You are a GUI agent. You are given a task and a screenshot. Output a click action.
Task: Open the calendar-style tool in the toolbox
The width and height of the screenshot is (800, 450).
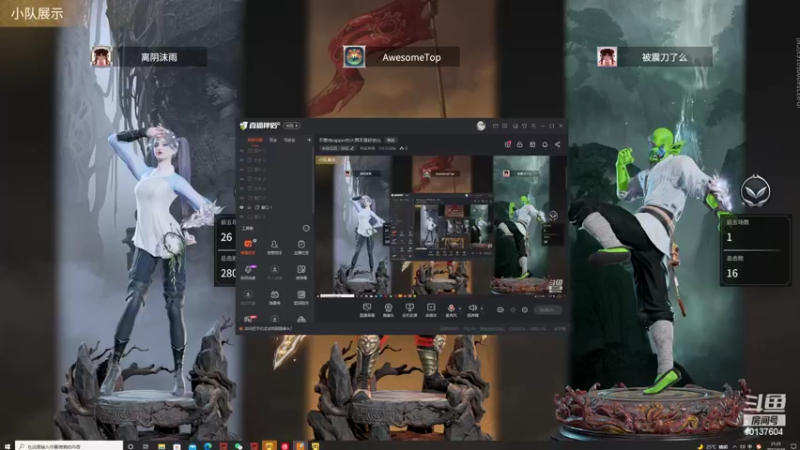click(x=301, y=246)
